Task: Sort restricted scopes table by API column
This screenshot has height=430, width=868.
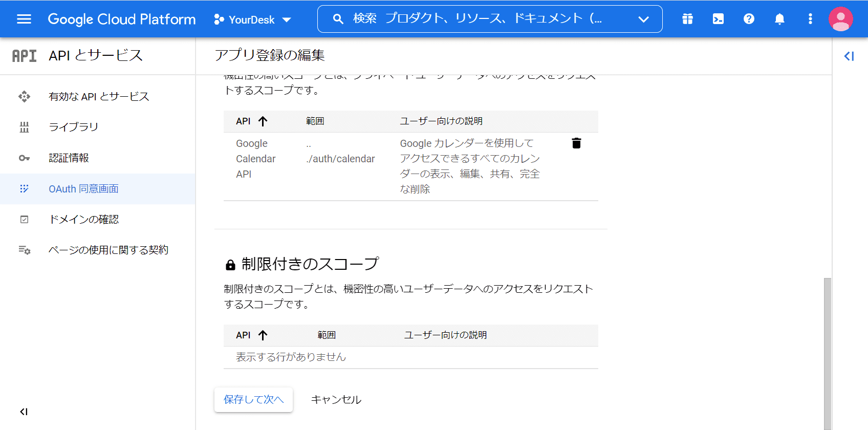Action: 252,335
